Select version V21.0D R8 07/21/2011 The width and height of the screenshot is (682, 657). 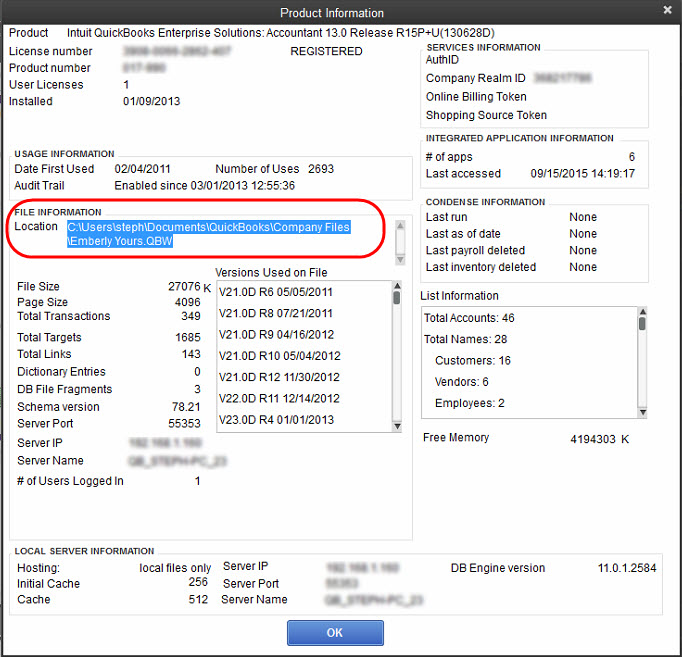pyautogui.click(x=276, y=313)
